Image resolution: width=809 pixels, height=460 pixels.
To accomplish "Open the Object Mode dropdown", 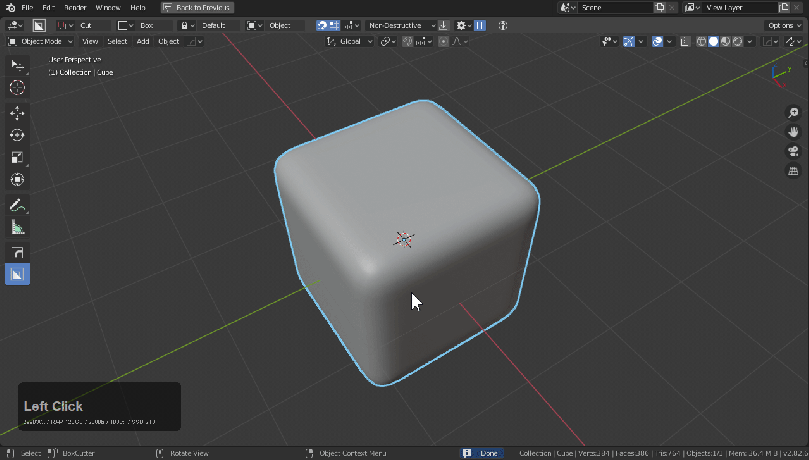I will pyautogui.click(x=40, y=42).
